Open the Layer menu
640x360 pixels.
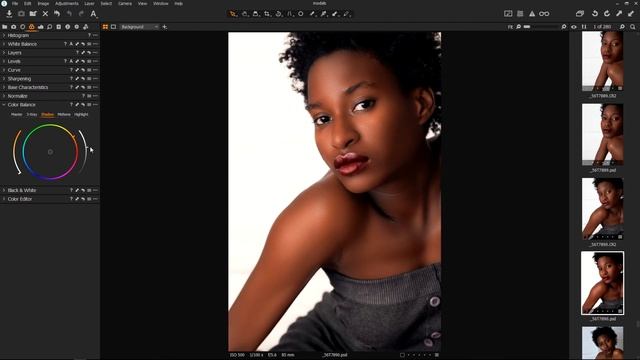coord(89,3)
